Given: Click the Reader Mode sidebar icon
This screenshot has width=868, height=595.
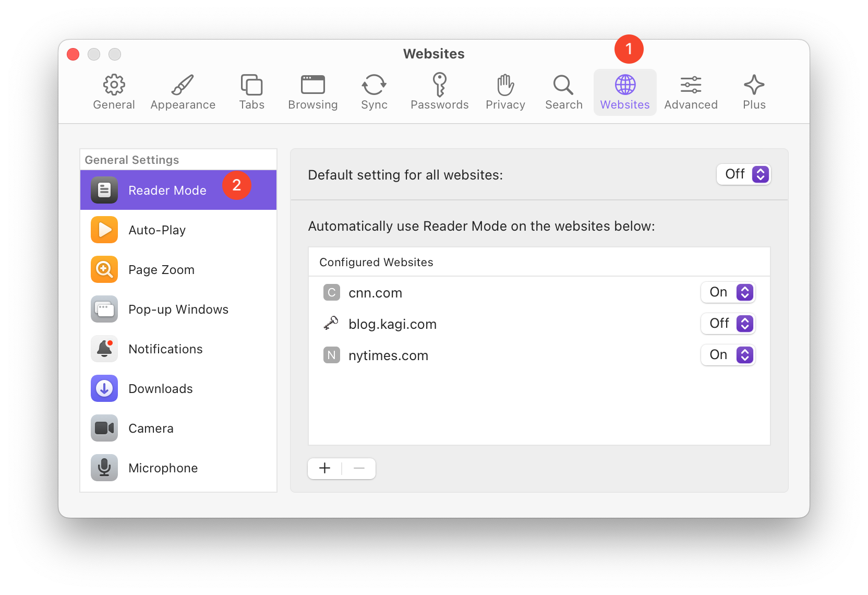Looking at the screenshot, I should pos(104,190).
